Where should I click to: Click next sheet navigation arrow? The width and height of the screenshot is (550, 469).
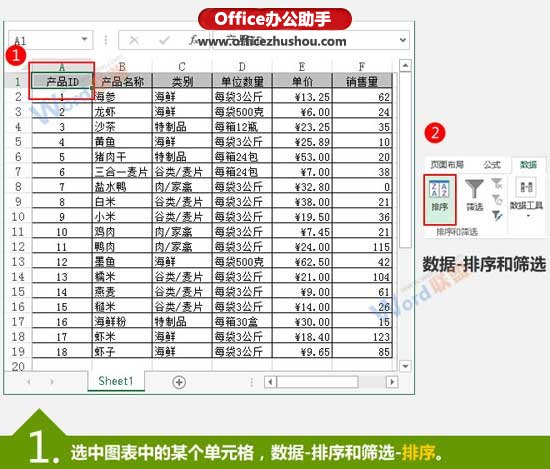click(x=52, y=382)
